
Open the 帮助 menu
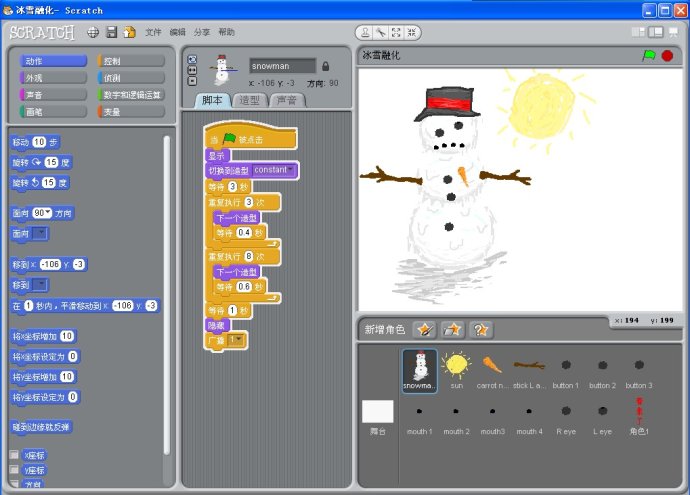[x=226, y=32]
